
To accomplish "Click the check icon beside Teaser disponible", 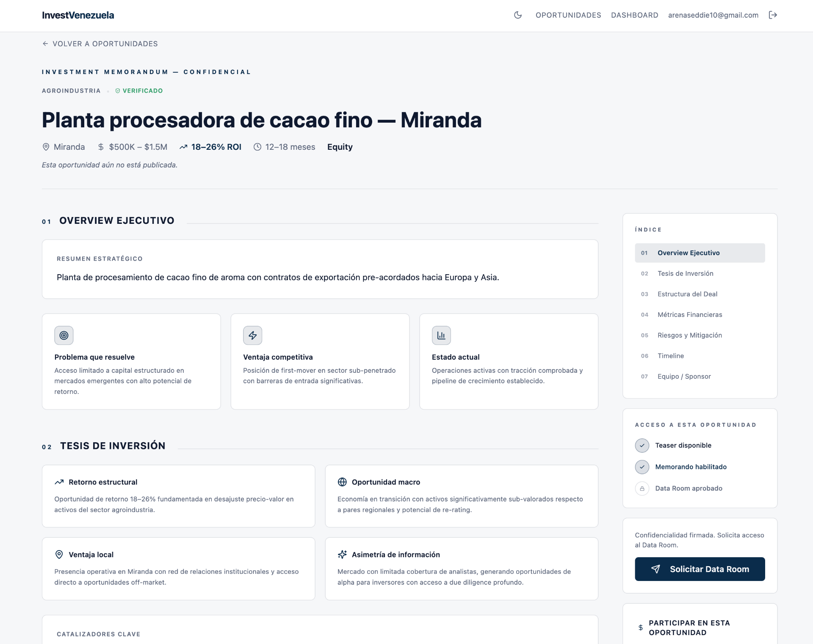I will (x=642, y=445).
